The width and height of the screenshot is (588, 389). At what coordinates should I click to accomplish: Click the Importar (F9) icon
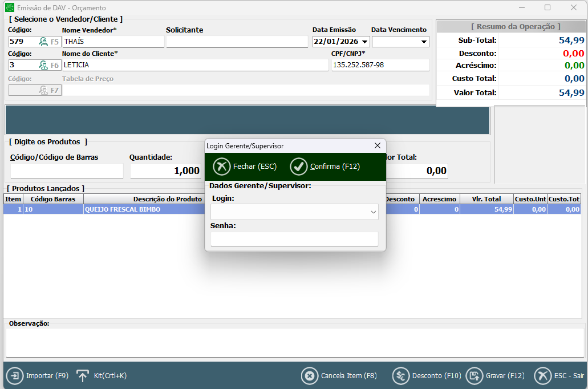tap(14, 376)
